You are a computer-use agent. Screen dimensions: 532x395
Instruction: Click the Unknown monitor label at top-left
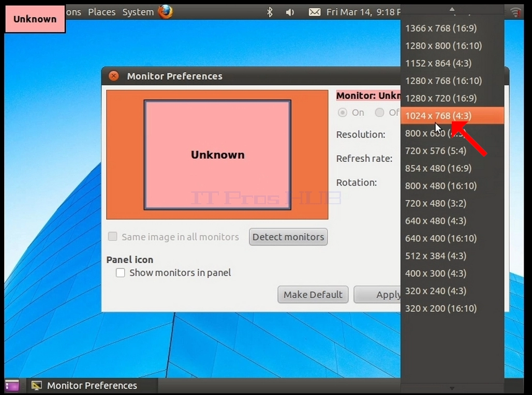click(x=35, y=19)
